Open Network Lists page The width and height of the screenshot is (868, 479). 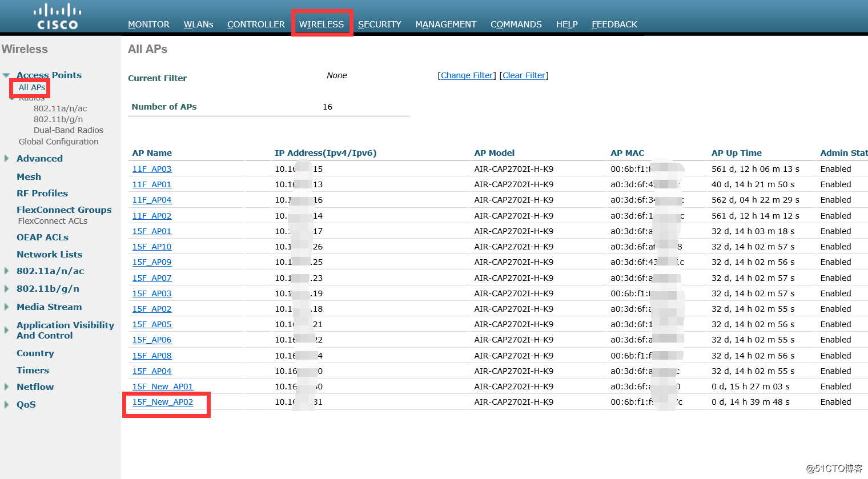[x=49, y=255]
